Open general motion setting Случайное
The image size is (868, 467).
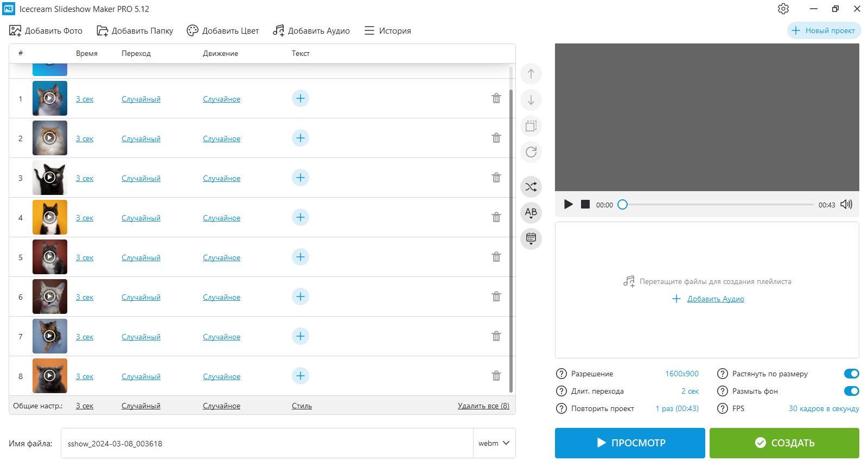[221, 406]
